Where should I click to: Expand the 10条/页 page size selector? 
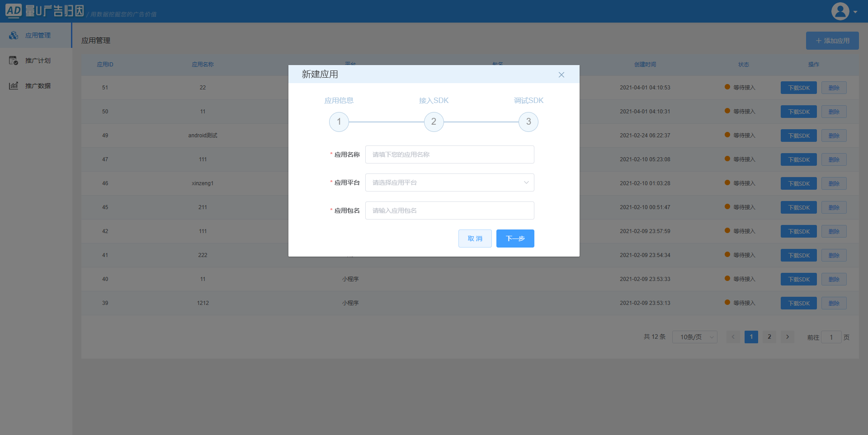coord(694,337)
